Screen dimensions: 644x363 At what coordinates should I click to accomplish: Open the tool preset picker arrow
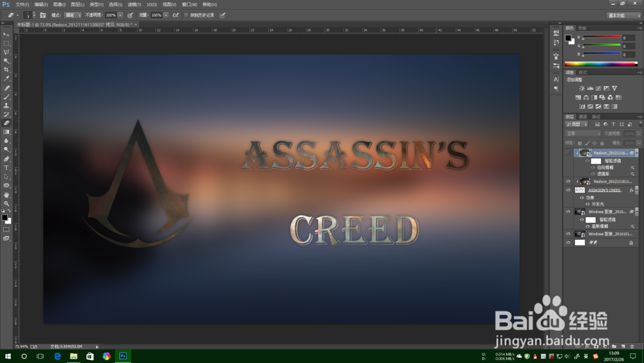(x=17, y=15)
